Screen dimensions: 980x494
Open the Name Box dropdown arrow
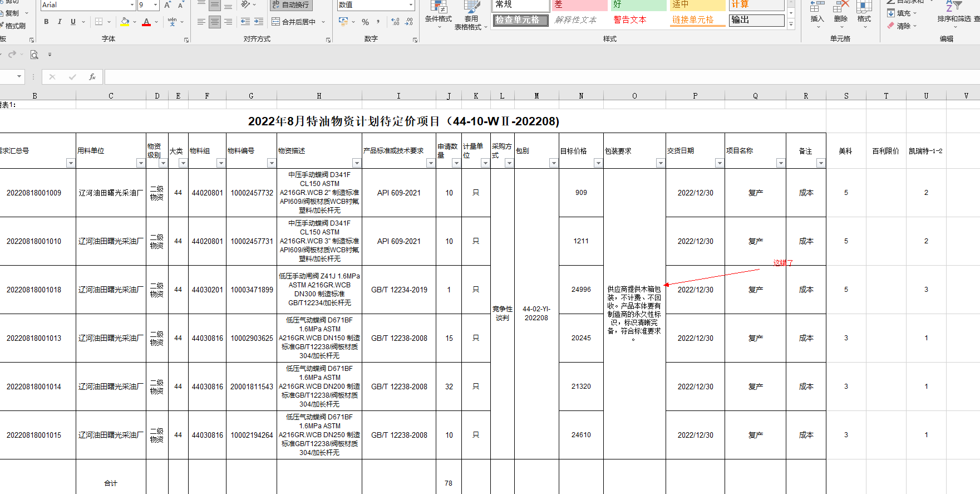pos(19,76)
